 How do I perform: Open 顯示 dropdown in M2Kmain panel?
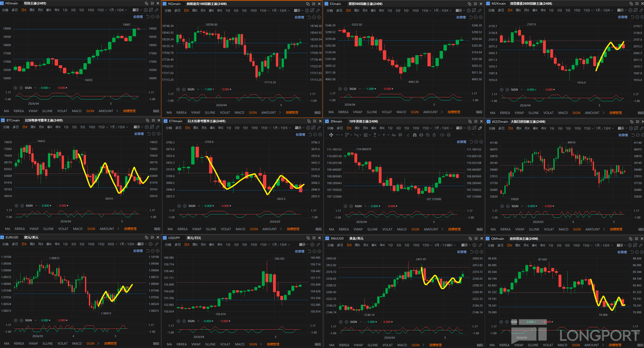[622, 10]
